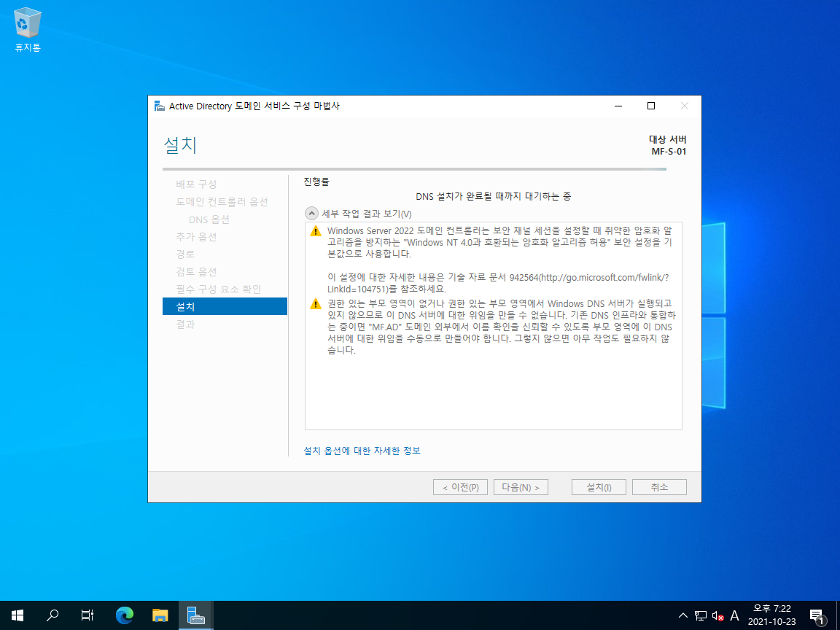
Task: Select 필수 구성 요소 확인 step
Action: (219, 289)
